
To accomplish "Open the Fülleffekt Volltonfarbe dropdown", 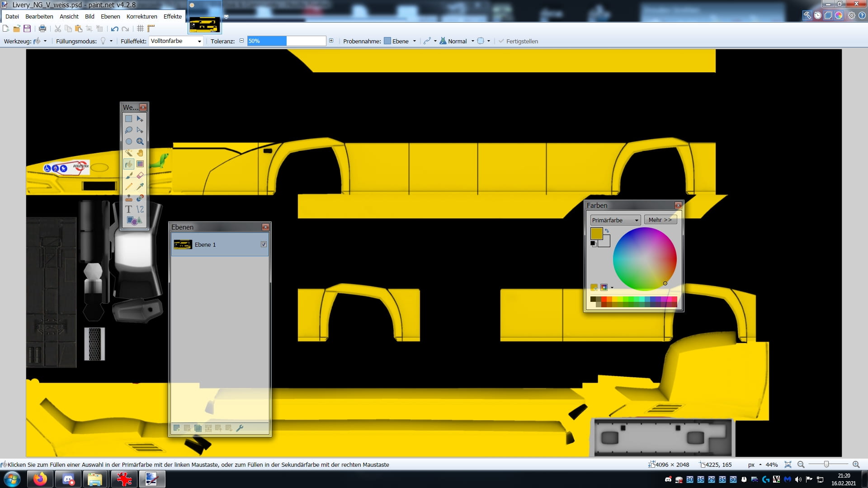I will [x=176, y=41].
